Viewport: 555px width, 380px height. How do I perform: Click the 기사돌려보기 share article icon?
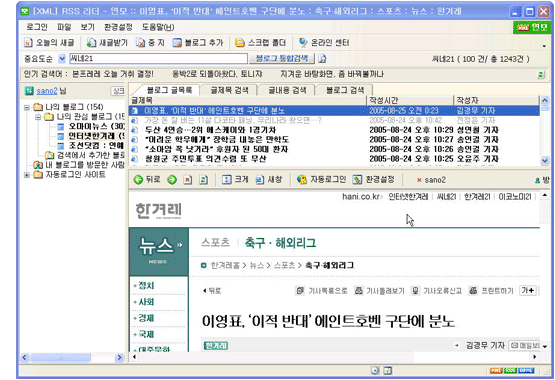(x=359, y=291)
